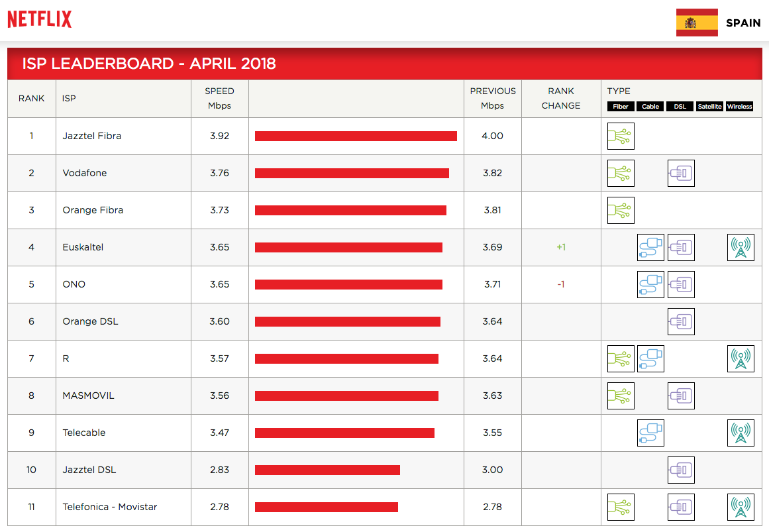
Task: Click Telefonica - Movistar's fiber icon
Action: click(621, 507)
